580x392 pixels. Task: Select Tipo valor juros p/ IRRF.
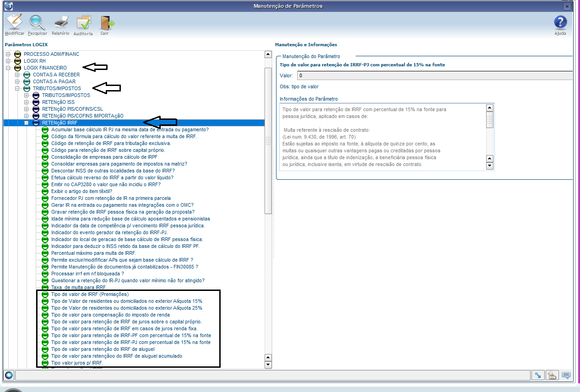coord(77,363)
